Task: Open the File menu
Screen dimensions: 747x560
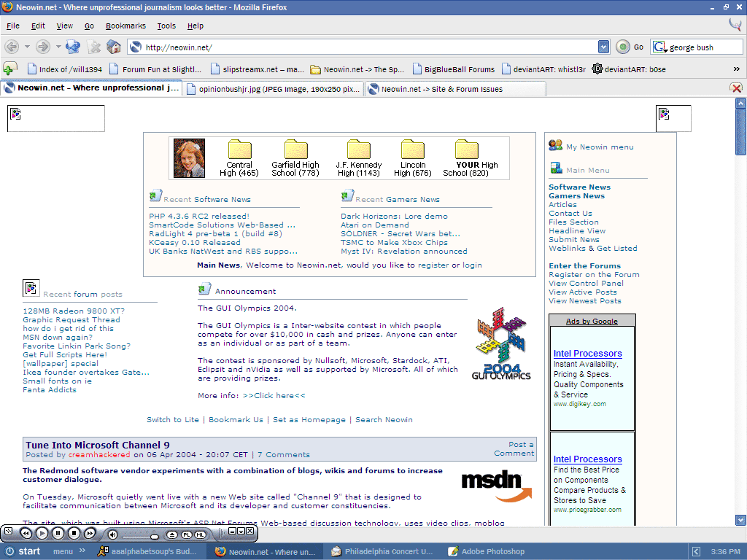Action: [x=13, y=26]
